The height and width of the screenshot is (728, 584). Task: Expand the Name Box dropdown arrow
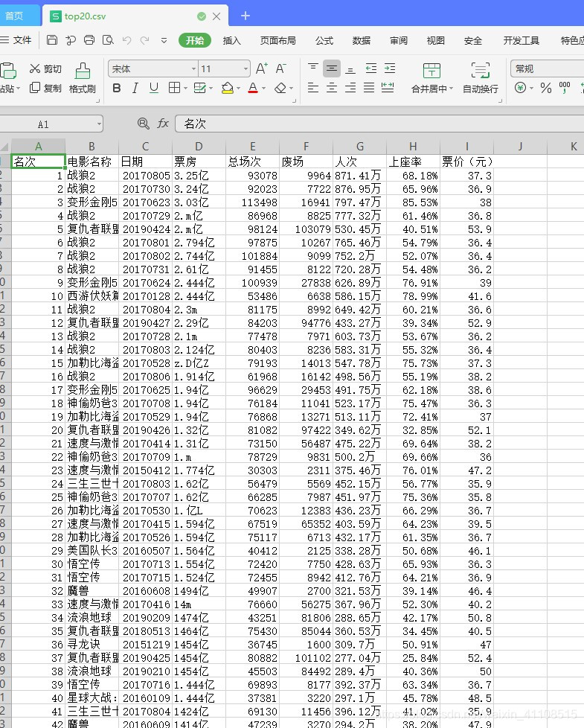(x=99, y=124)
